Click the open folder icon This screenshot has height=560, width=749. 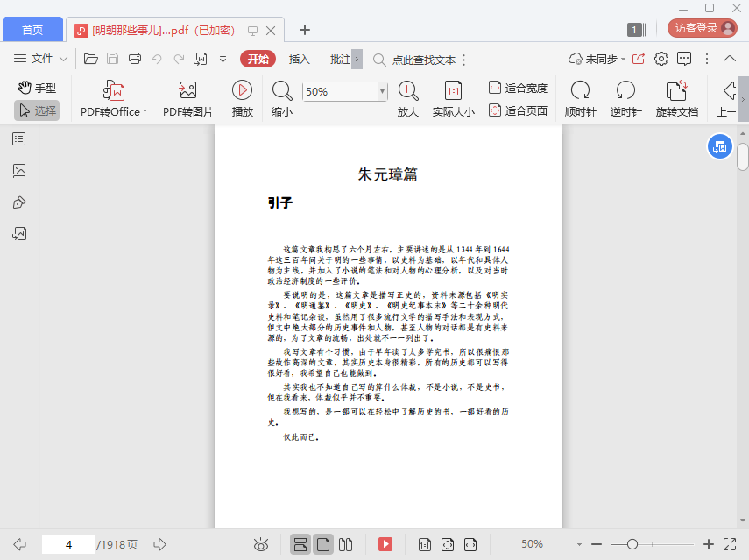tap(91, 59)
